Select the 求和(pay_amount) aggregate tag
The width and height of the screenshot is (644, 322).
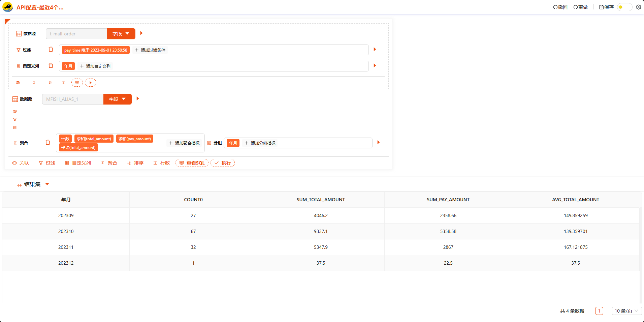pyautogui.click(x=135, y=139)
